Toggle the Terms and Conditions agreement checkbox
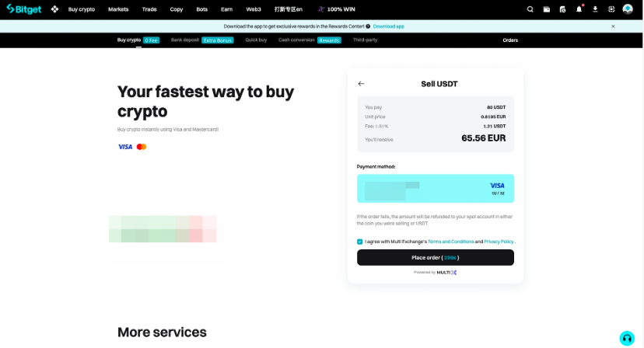644x348 pixels. pyautogui.click(x=360, y=242)
